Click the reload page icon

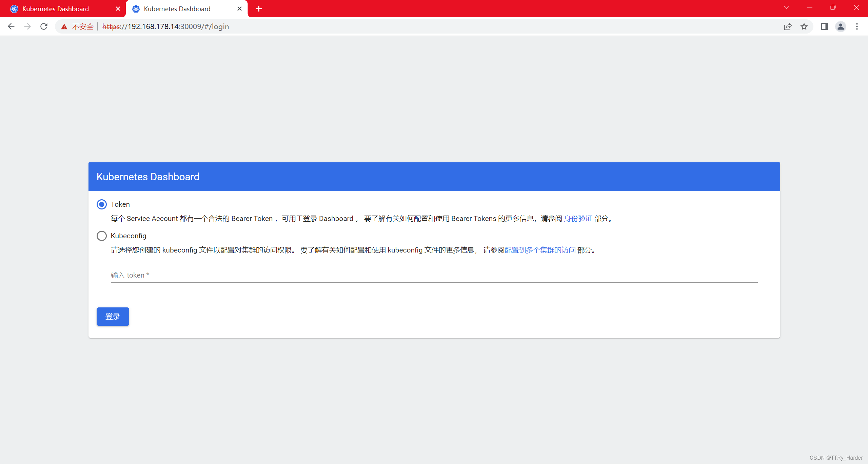[x=44, y=26]
